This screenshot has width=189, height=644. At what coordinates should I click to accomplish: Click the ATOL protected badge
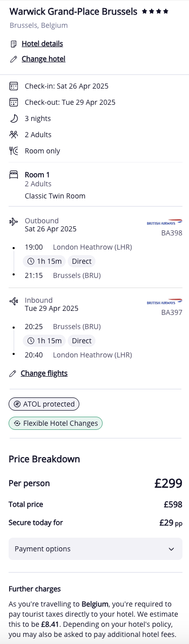pyautogui.click(x=44, y=404)
